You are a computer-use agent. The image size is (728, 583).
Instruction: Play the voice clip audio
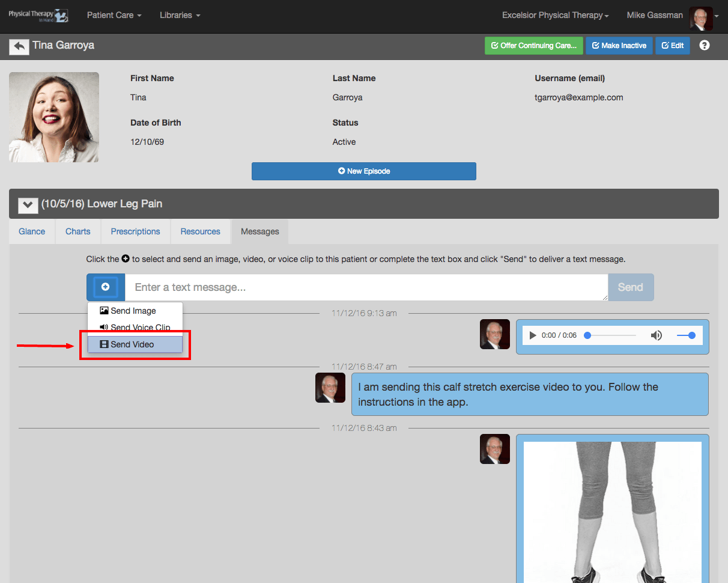click(532, 335)
